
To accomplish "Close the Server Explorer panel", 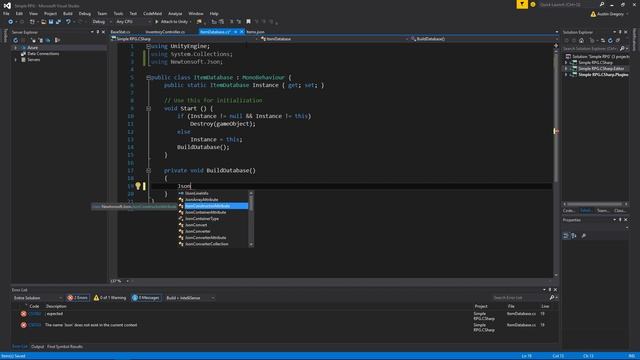I will tap(103, 32).
